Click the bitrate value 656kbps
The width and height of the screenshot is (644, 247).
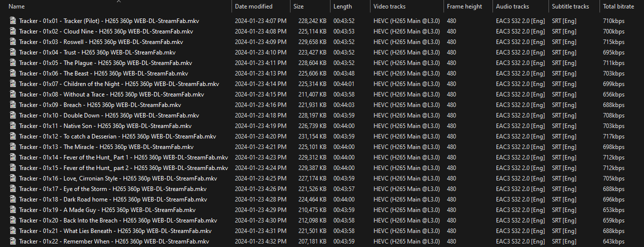click(x=614, y=94)
